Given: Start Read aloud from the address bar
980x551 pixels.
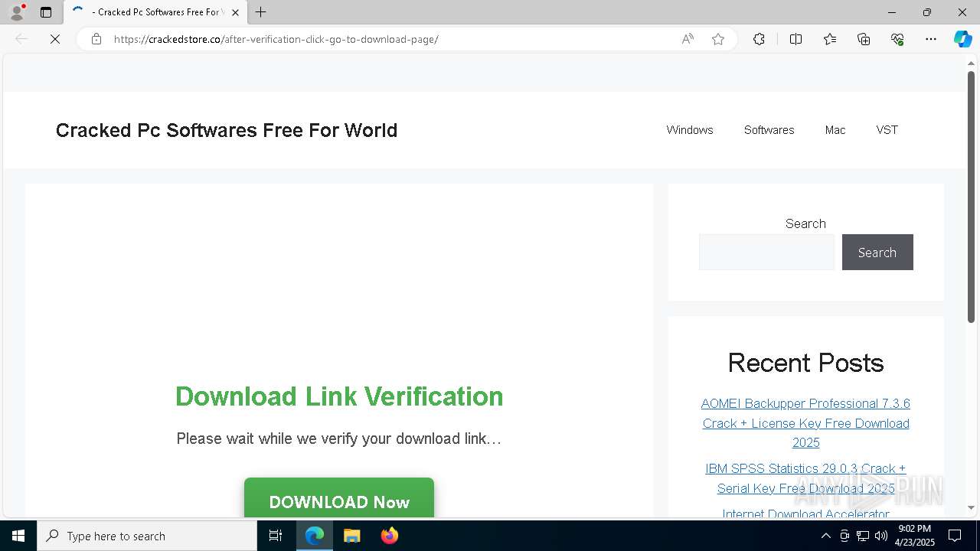Looking at the screenshot, I should 688,39.
